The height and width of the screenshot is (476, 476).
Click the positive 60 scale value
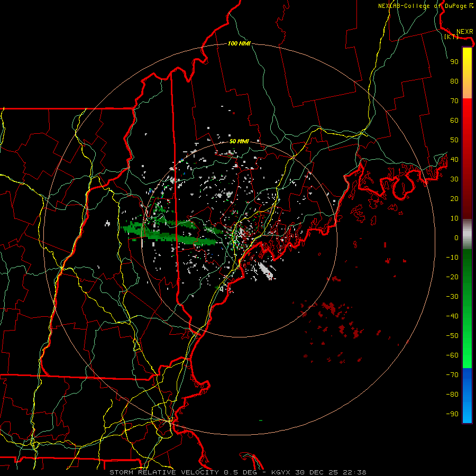click(454, 121)
